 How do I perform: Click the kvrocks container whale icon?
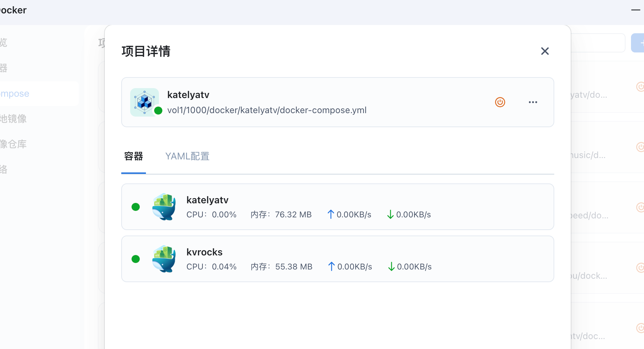coord(164,259)
